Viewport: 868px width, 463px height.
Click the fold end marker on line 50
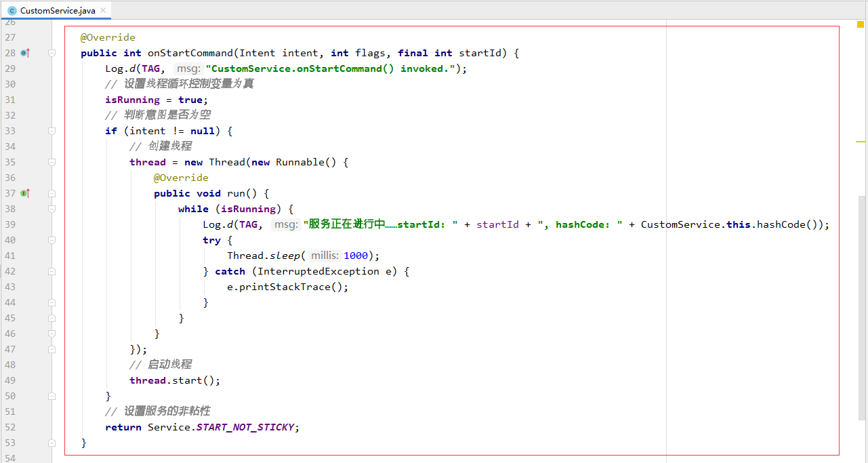(51, 396)
